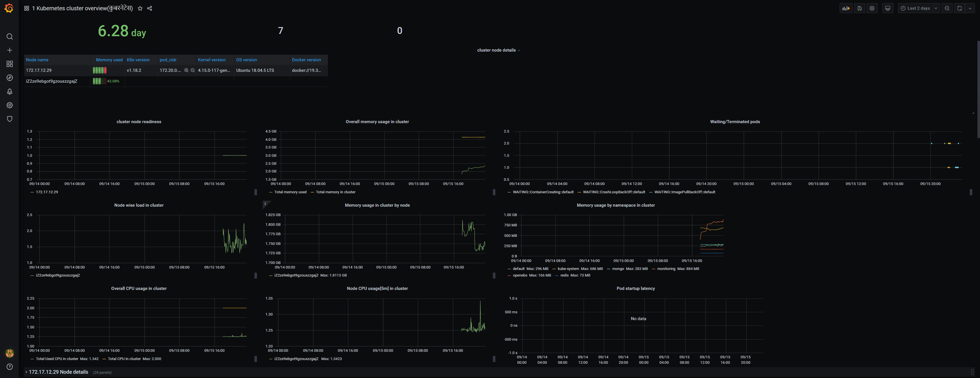
Task: Open dashboard settings gear in top toolbar
Action: pyautogui.click(x=872, y=8)
